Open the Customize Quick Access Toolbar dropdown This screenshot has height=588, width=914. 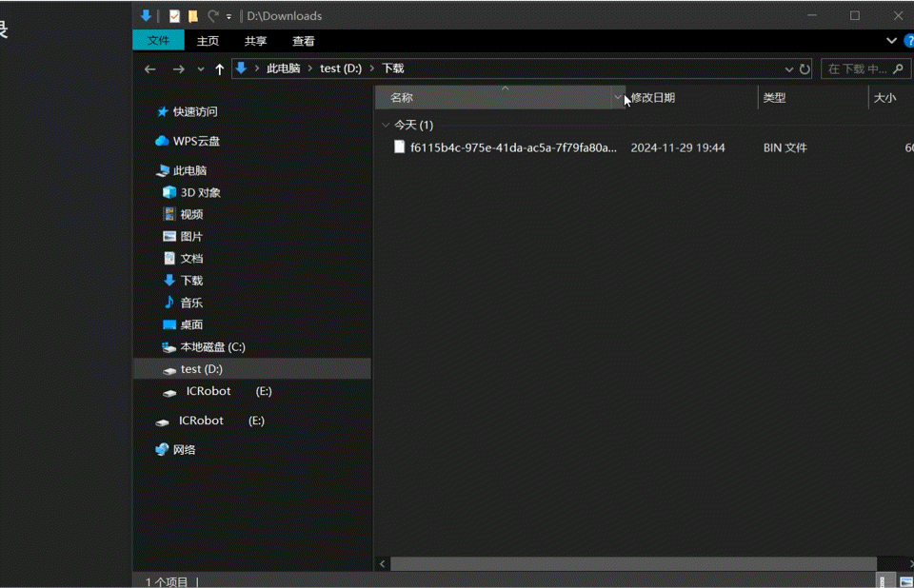tap(228, 17)
